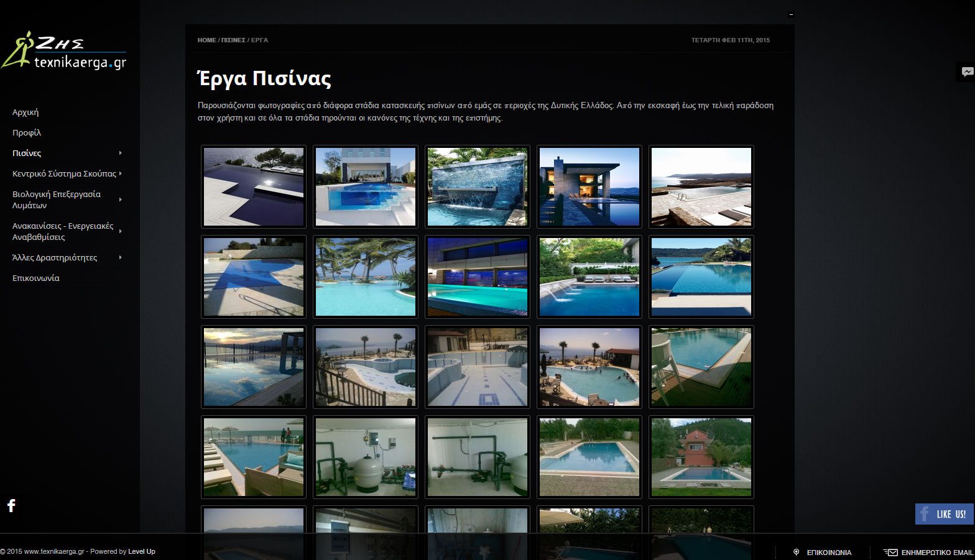
Task: Expand Άλλες Δραστηριότητες submenu arrow
Action: click(x=120, y=257)
